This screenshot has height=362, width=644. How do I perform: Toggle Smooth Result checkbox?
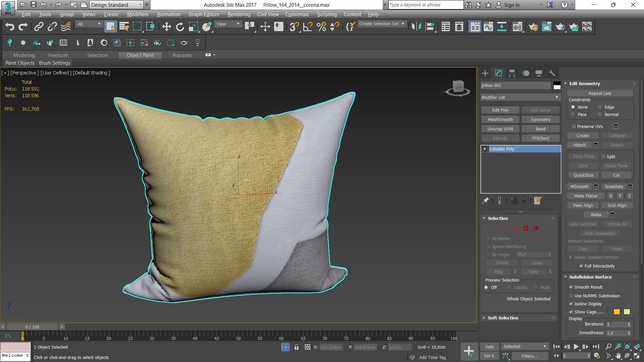pos(571,287)
